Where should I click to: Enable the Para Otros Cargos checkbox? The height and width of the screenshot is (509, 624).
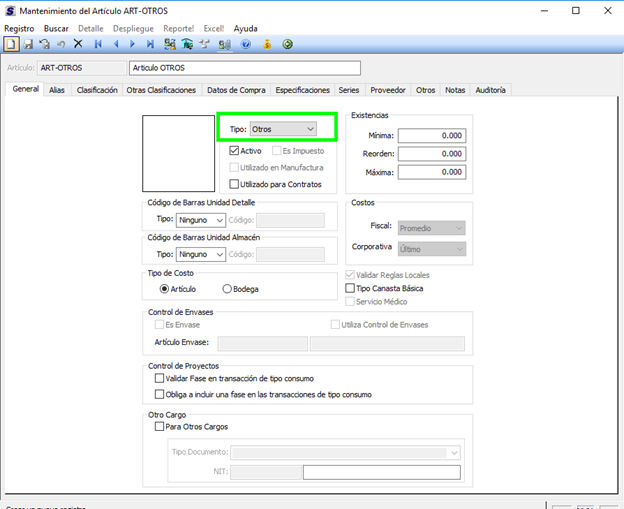[x=159, y=427]
